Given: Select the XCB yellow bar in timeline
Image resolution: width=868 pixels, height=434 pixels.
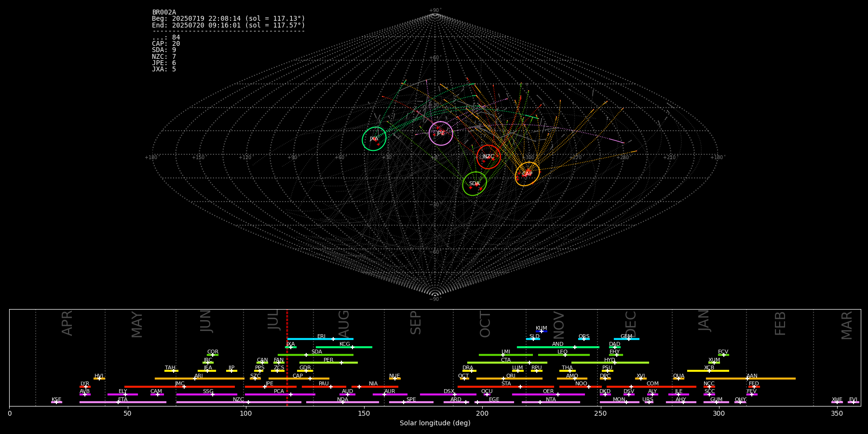Looking at the screenshot, I should 708,370.
